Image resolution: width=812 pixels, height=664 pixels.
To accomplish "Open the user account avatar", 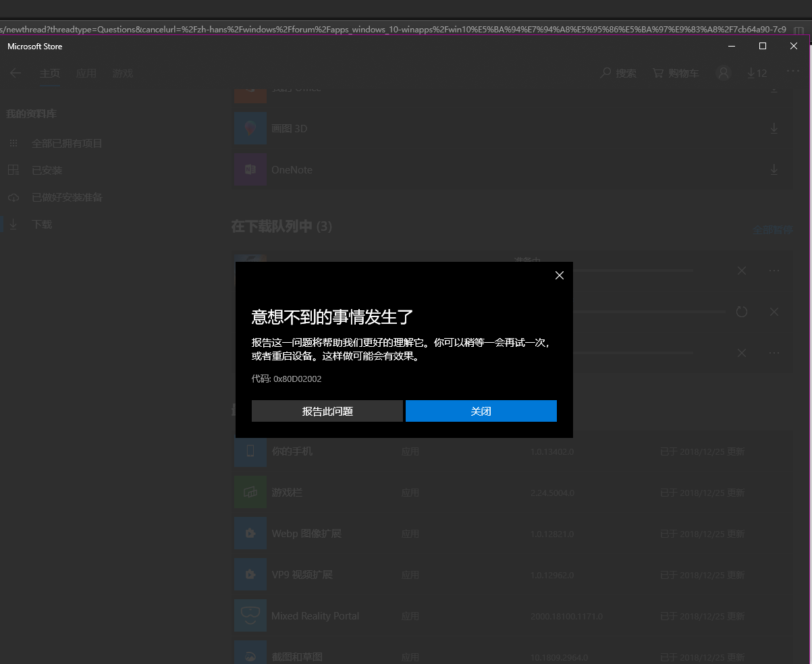I will pos(724,73).
